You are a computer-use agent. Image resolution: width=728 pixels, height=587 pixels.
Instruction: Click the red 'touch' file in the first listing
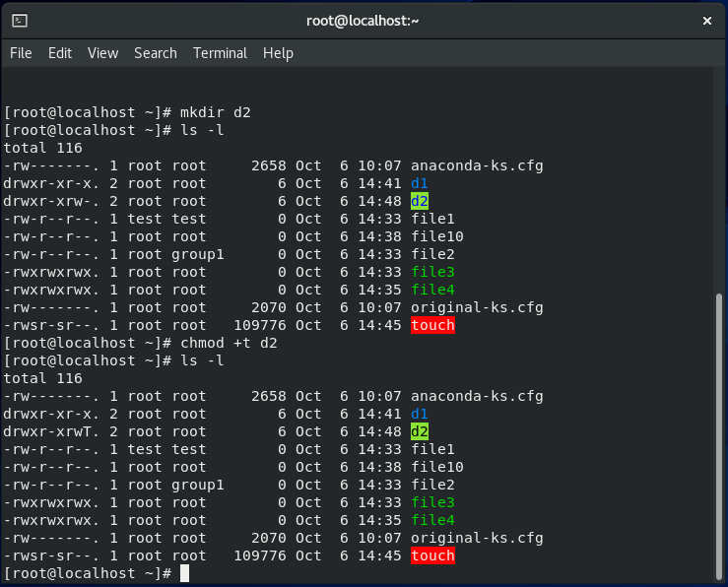[x=432, y=325]
